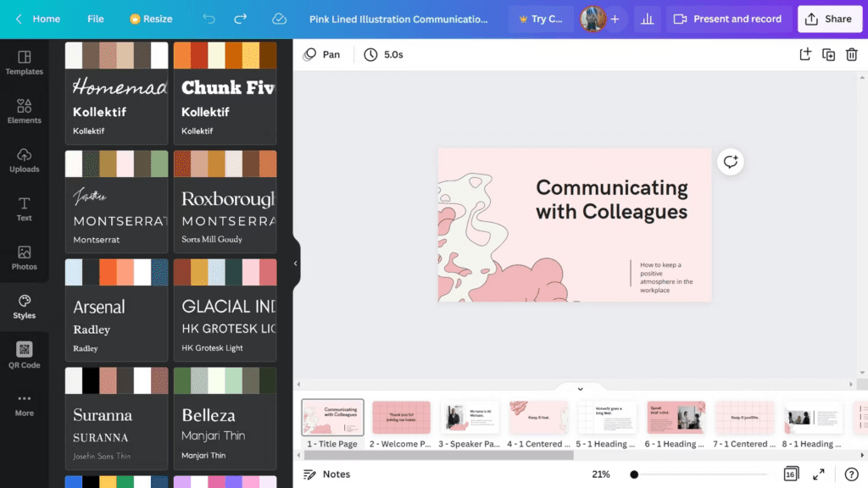Open the QR Code app

pos(24,355)
